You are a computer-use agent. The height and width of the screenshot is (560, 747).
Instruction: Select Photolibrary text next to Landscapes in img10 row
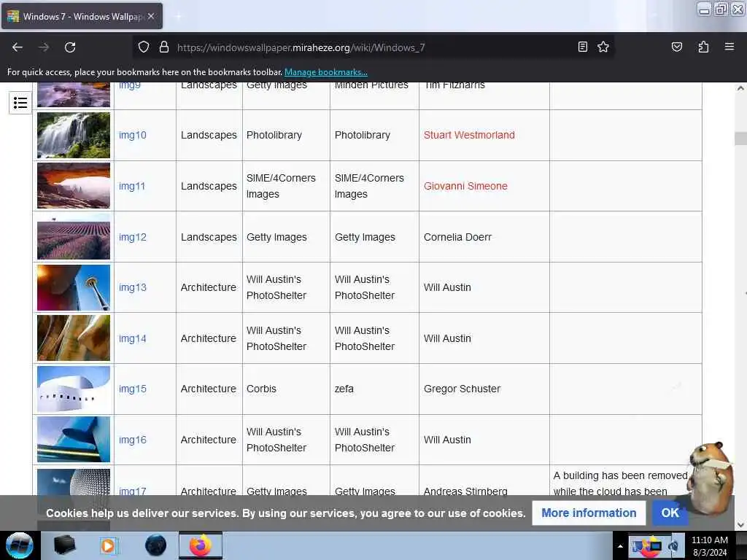pyautogui.click(x=274, y=135)
